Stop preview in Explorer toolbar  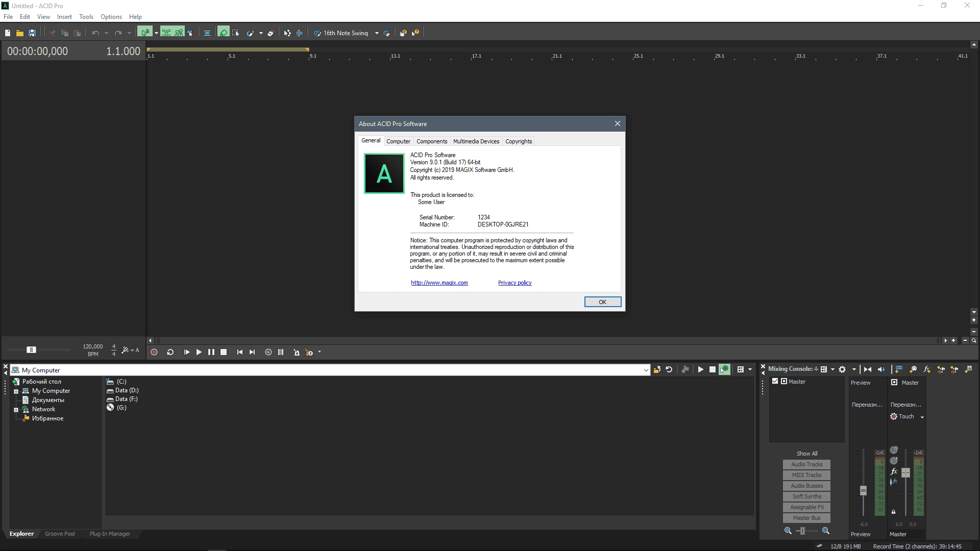pos(713,370)
